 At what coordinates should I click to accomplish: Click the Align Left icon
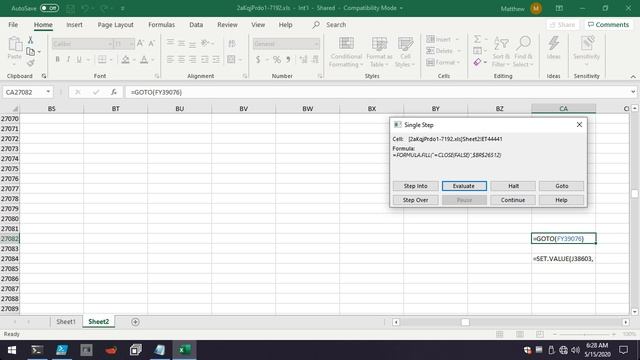pos(170,60)
